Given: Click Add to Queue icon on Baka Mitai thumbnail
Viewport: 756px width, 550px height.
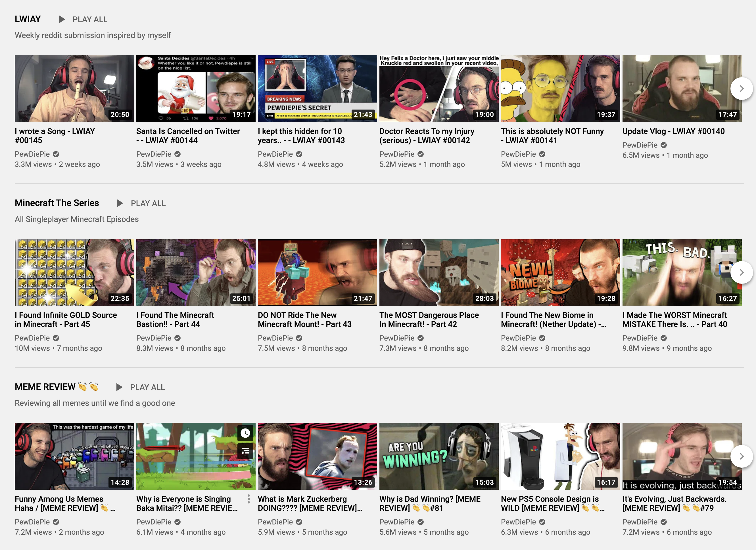Looking at the screenshot, I should tap(245, 452).
